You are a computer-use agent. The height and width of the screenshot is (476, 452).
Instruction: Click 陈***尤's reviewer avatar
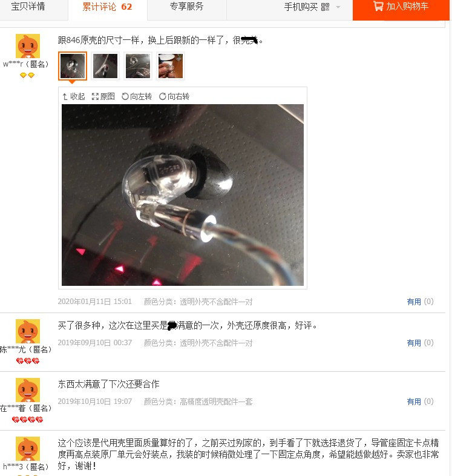(28, 331)
